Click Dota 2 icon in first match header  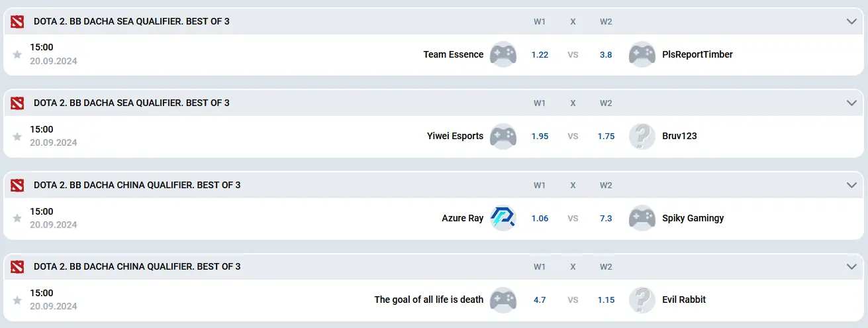coord(17,21)
